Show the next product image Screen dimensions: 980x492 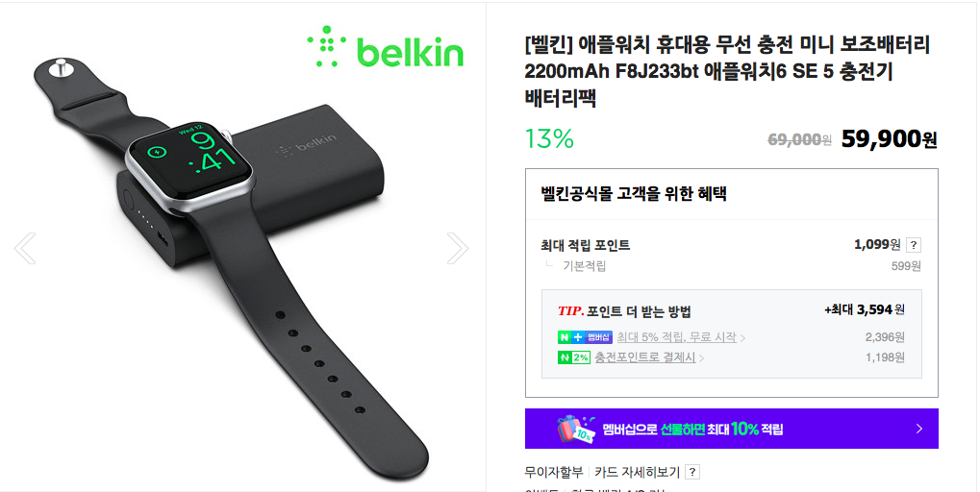coord(458,249)
